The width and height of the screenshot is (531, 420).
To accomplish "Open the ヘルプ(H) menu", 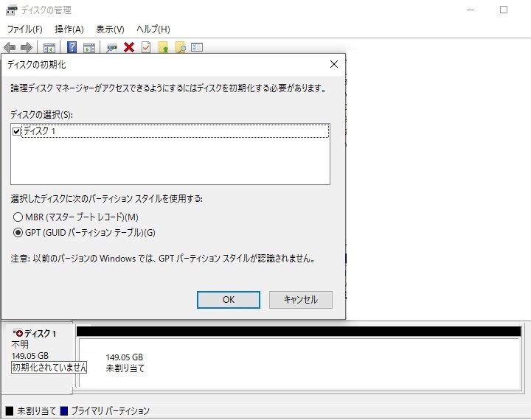I will 153,29.
